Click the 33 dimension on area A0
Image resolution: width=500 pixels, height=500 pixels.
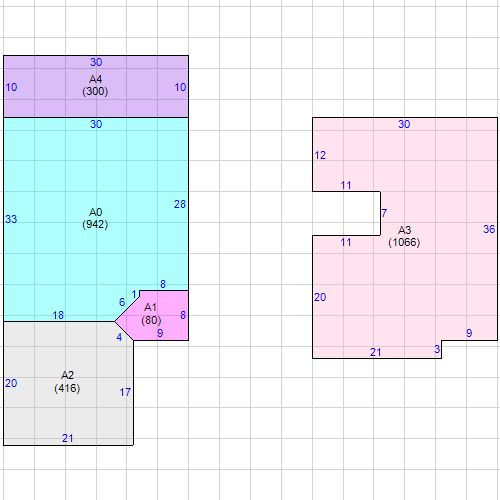11,219
